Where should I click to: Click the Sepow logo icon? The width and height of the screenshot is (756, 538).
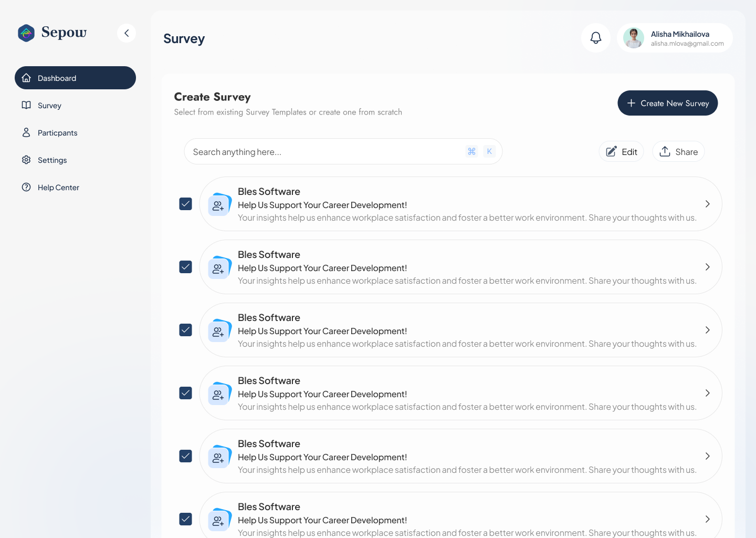tap(26, 33)
